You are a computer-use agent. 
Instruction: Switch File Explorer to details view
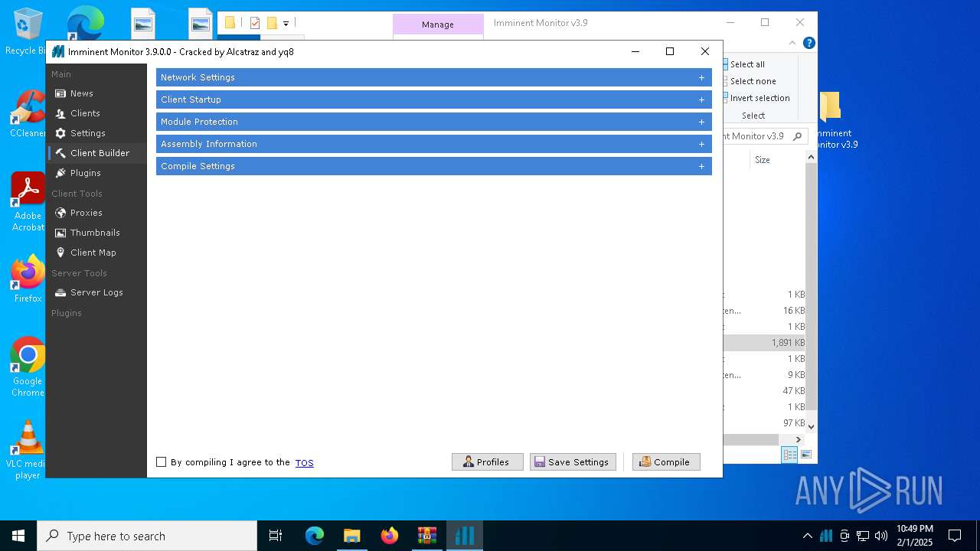[x=789, y=455]
